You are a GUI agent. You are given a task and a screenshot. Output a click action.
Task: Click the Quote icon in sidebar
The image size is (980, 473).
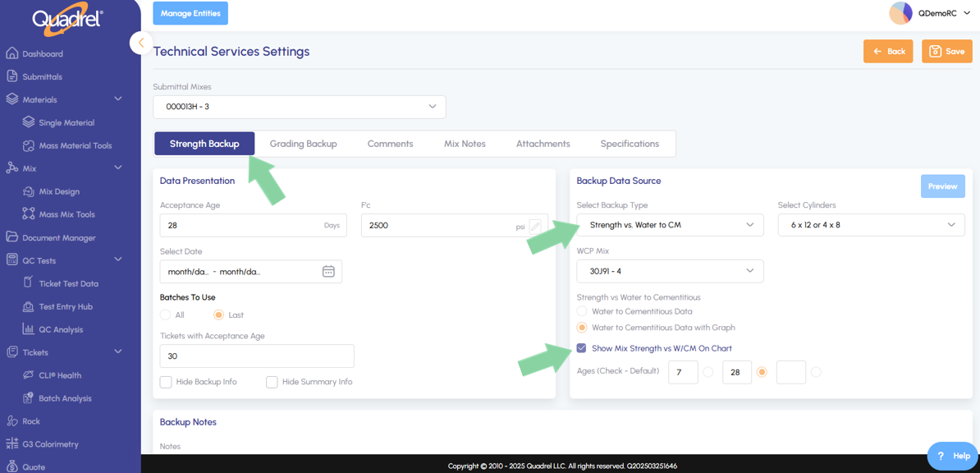coord(11,466)
